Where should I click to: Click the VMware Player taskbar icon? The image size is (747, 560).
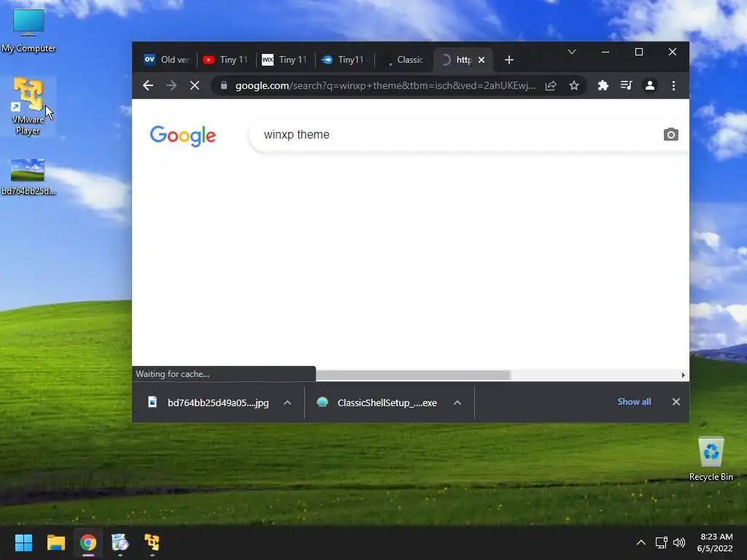click(x=152, y=542)
